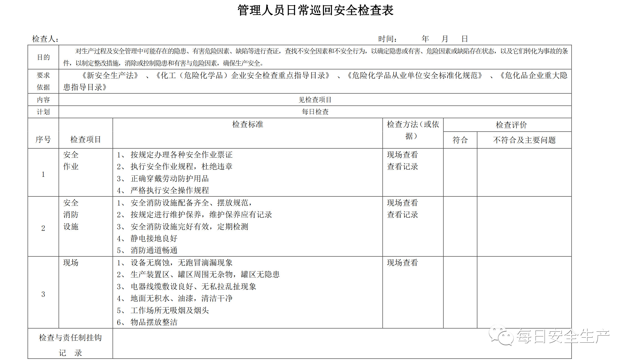This screenshot has width=631, height=364.
Task: Click the 检查评价 column header
Action: pos(511,125)
